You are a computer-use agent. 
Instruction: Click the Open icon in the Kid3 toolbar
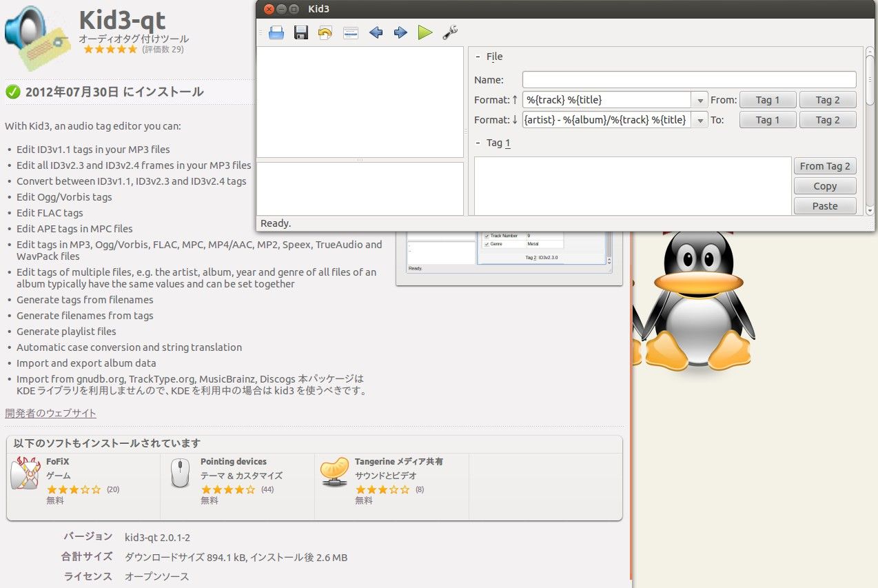point(276,32)
